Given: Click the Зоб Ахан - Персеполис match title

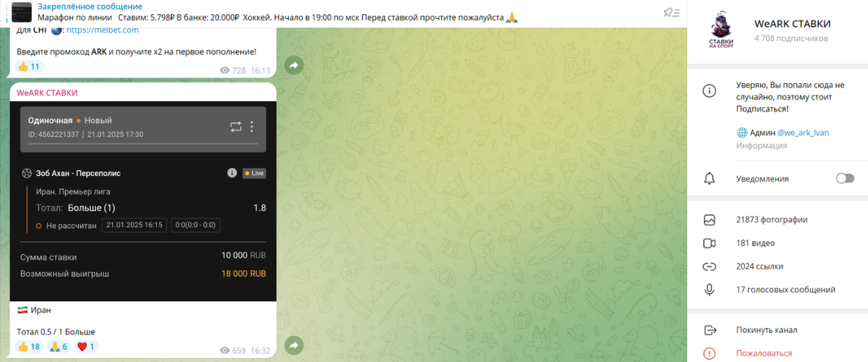Looking at the screenshot, I should 78,173.
